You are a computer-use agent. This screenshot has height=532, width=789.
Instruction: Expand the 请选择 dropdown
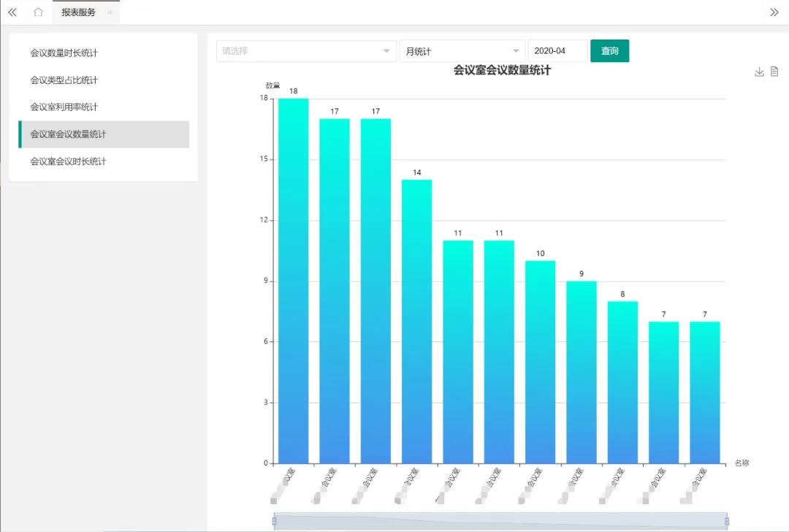(305, 51)
